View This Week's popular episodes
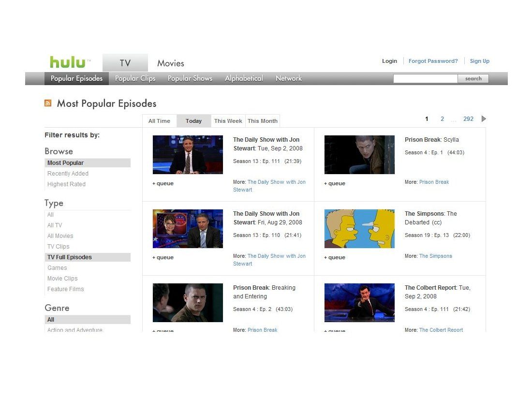The image size is (532, 399). point(228,121)
